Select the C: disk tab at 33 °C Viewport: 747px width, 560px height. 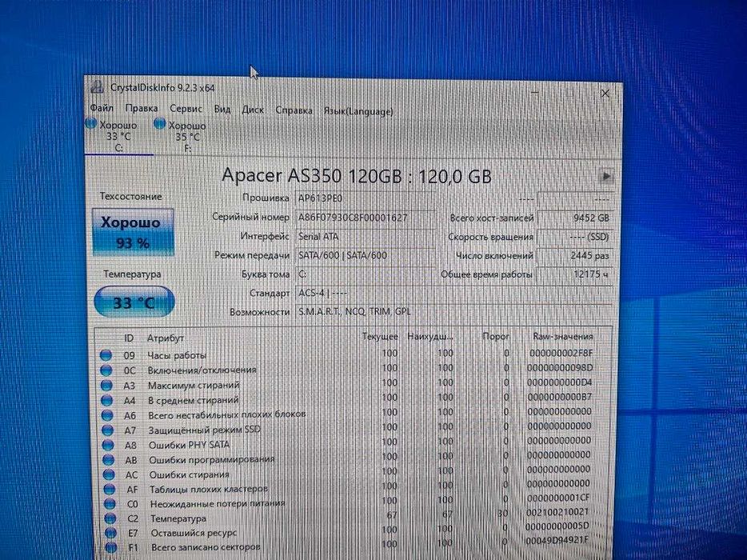coord(118,136)
